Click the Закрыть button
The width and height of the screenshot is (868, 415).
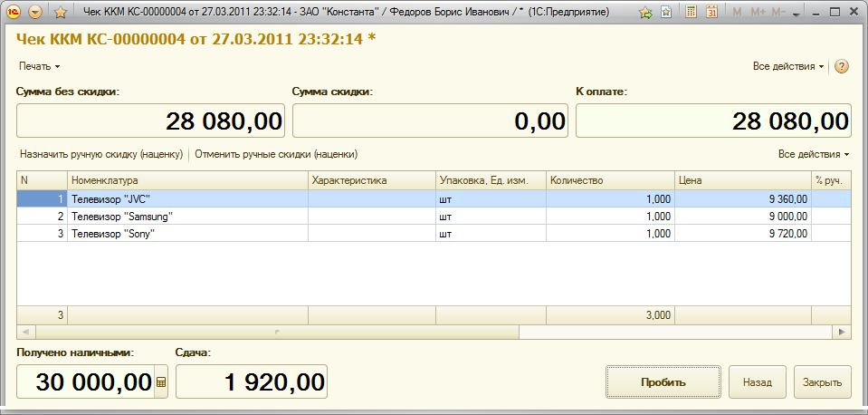click(x=823, y=381)
